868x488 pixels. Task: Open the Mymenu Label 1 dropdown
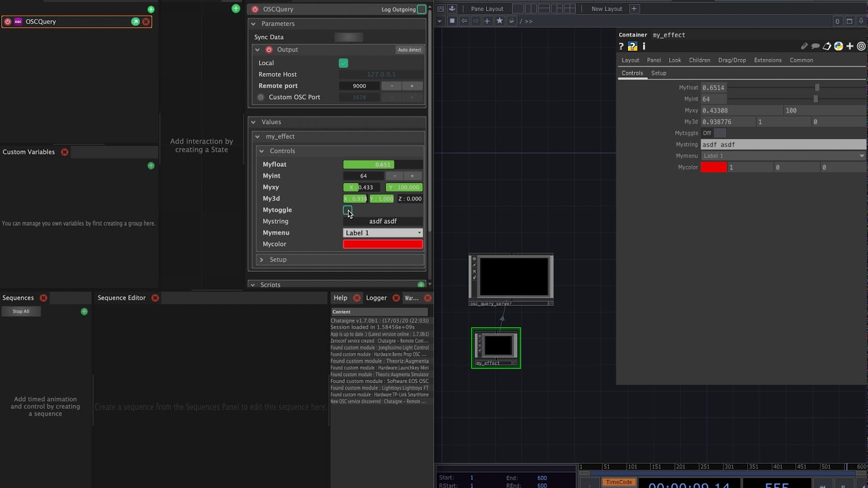tap(382, 233)
